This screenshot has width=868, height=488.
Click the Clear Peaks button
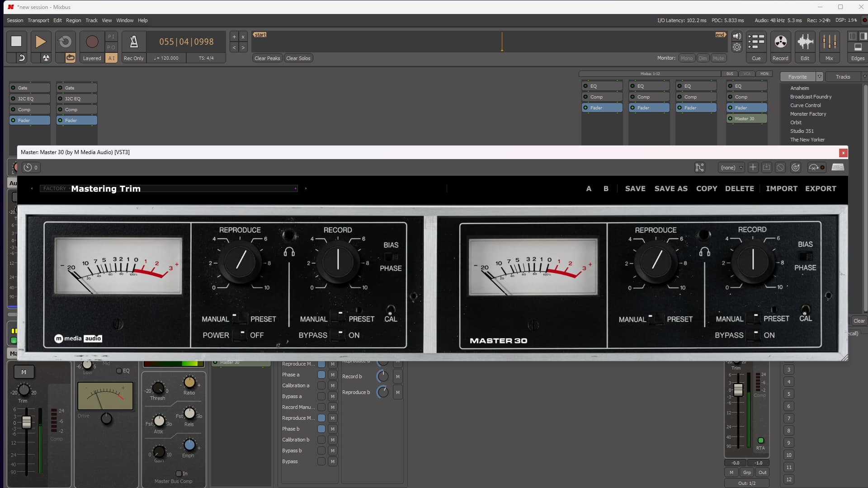coord(267,58)
